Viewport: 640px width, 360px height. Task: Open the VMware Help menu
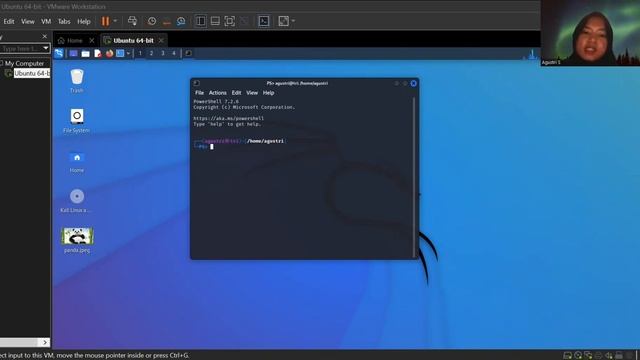point(84,21)
